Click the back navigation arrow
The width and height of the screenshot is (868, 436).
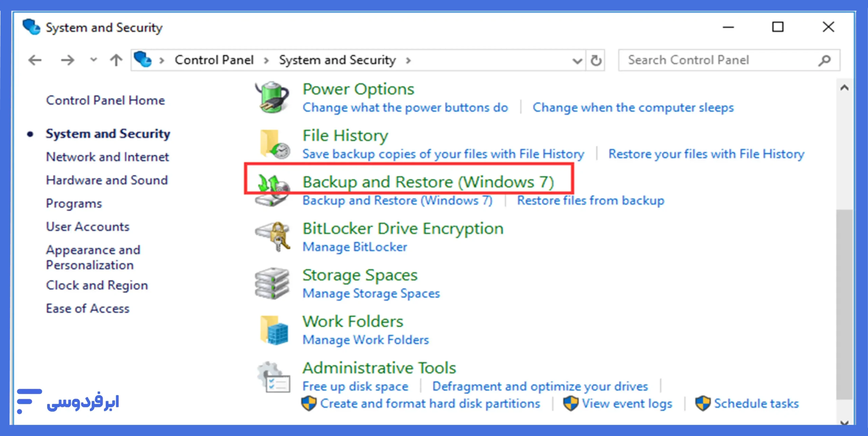(34, 60)
